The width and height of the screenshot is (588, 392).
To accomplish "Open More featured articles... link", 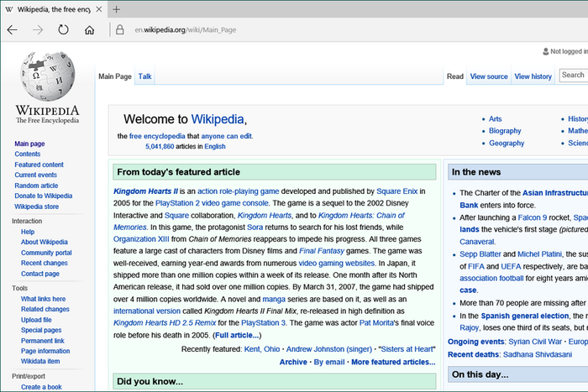I will click(393, 362).
